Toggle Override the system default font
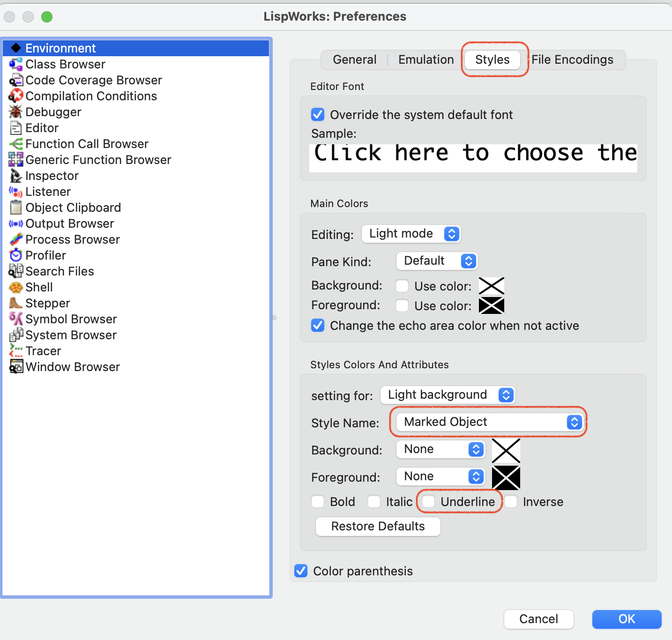The height and width of the screenshot is (640, 672). 318,114
